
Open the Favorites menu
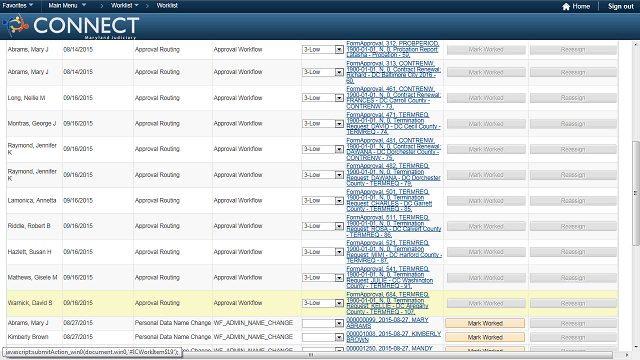pos(18,5)
